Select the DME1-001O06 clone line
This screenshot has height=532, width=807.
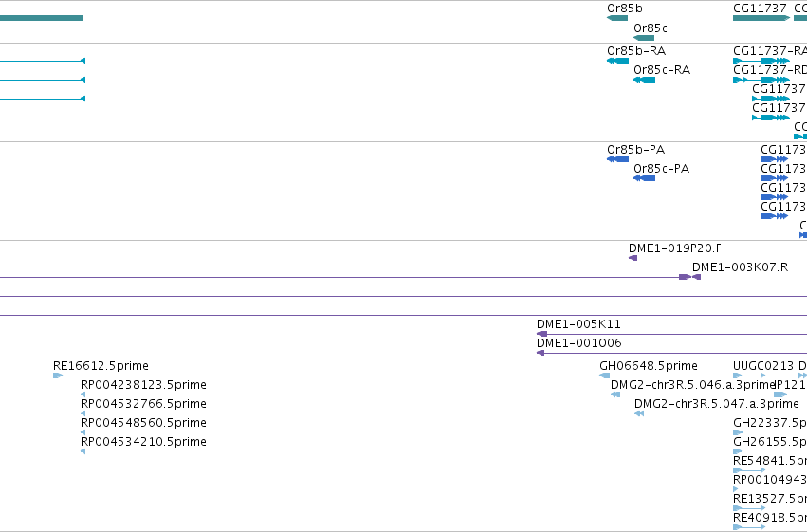671,353
